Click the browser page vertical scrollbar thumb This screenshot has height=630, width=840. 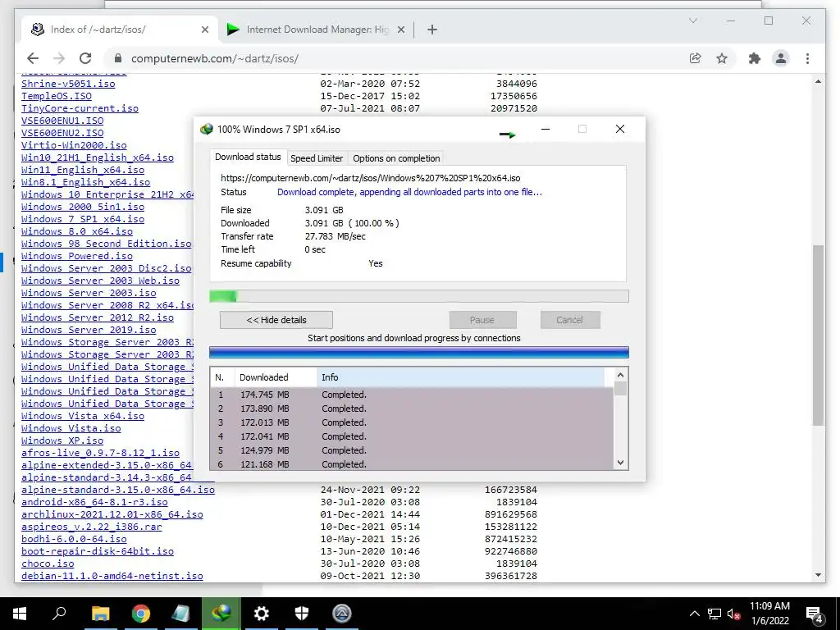[818, 336]
